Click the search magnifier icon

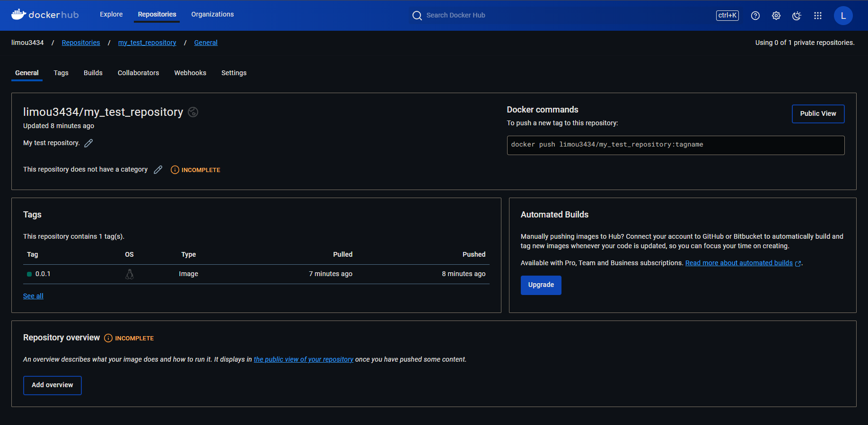coord(417,16)
